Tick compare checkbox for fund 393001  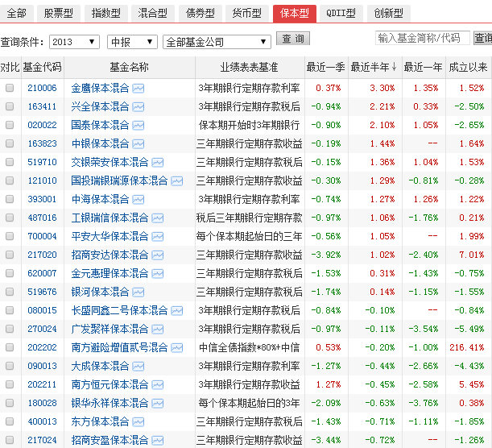click(10, 199)
